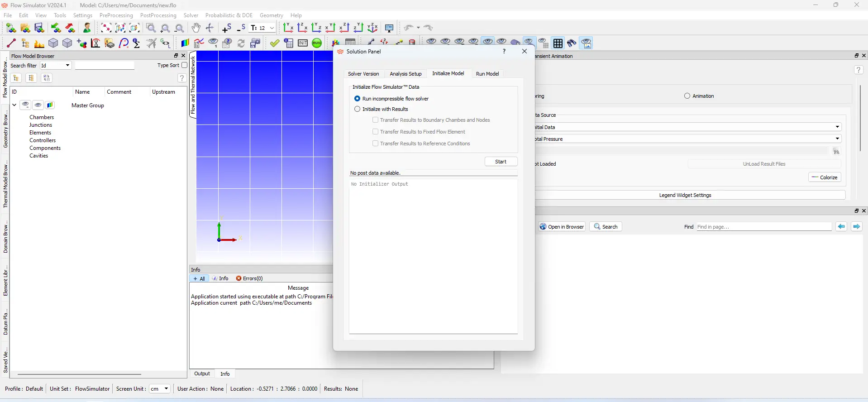Select Run incompressible flow solver option
Viewport: 868px width, 402px height.
(391, 99)
